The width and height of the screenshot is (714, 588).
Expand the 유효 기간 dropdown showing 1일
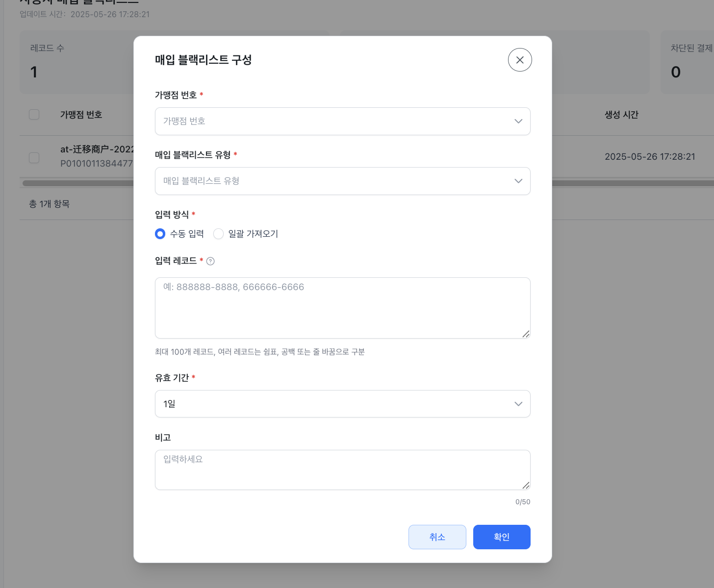pyautogui.click(x=342, y=404)
